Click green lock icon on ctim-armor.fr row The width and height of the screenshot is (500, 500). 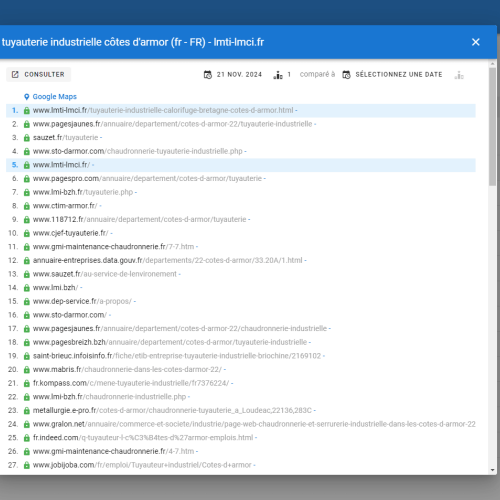click(27, 206)
